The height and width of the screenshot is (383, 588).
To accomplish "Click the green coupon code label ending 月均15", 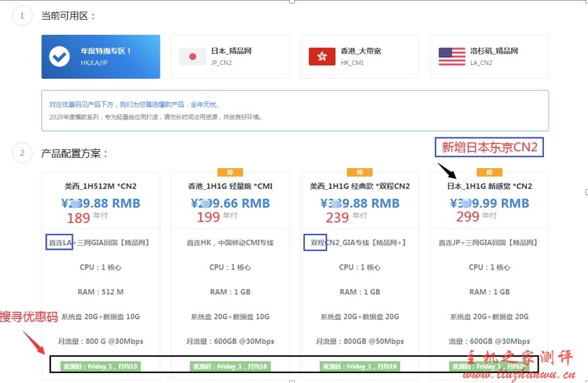I will click(x=101, y=367).
